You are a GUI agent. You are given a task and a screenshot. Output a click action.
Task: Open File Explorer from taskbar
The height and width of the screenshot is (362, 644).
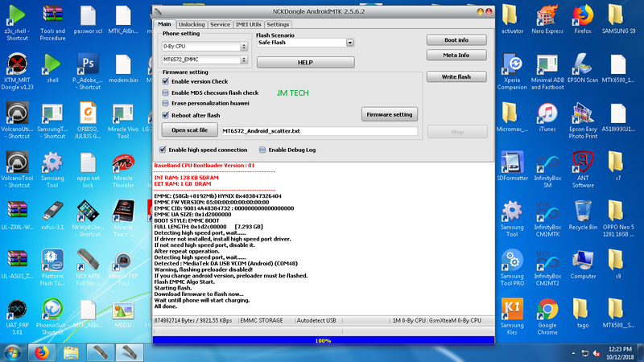click(71, 353)
